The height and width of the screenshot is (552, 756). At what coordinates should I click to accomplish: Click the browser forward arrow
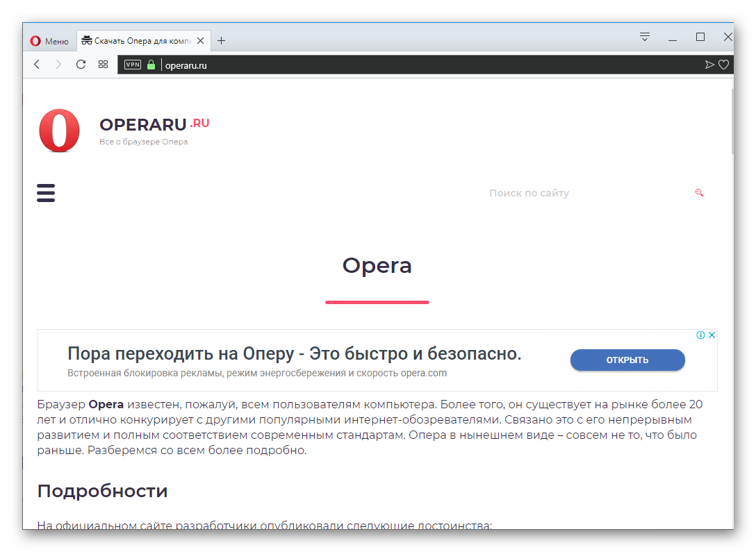point(58,65)
